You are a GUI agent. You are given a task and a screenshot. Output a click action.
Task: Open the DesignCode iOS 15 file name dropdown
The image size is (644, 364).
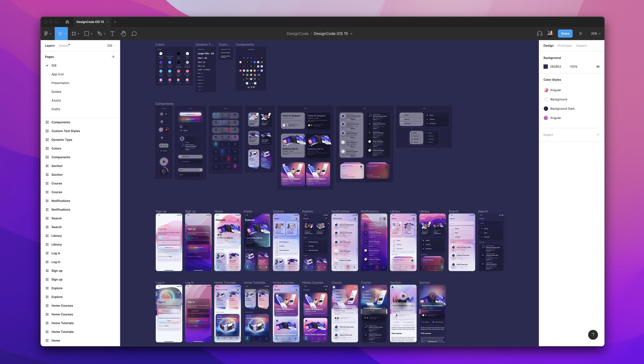[x=352, y=33]
